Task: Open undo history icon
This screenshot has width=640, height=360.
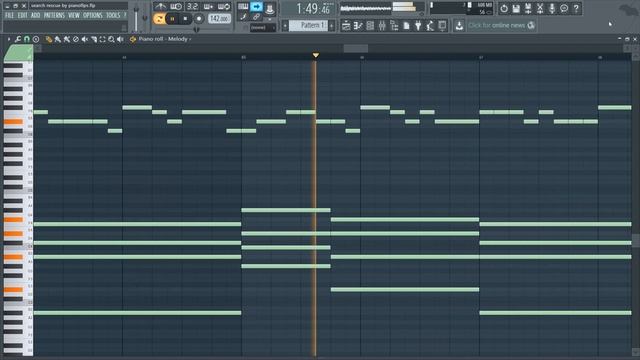Action: [x=504, y=9]
